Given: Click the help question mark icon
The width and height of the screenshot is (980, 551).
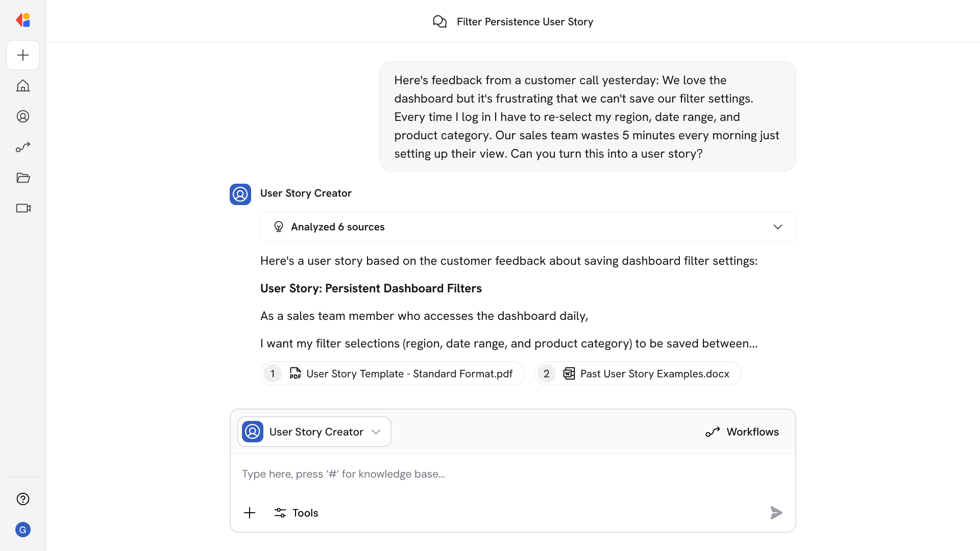Looking at the screenshot, I should pos(22,499).
